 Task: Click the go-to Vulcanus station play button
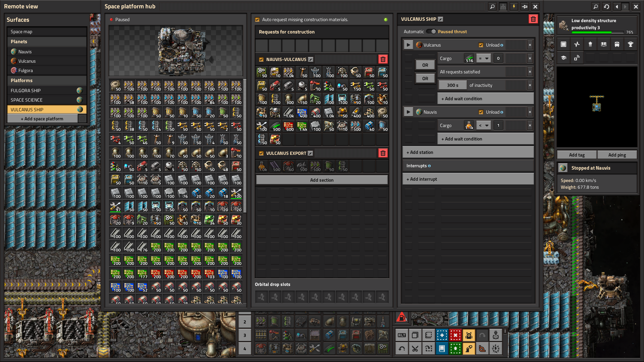coord(408,45)
